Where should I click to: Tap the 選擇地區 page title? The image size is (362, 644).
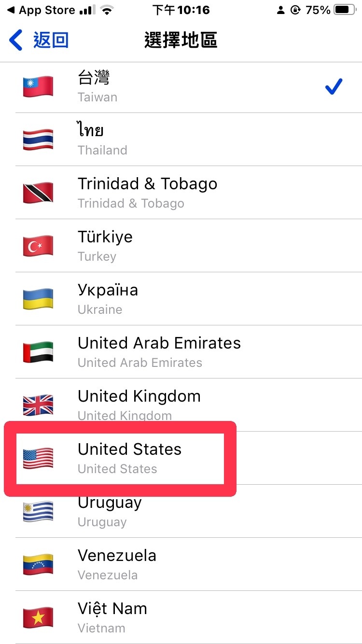[x=181, y=40]
